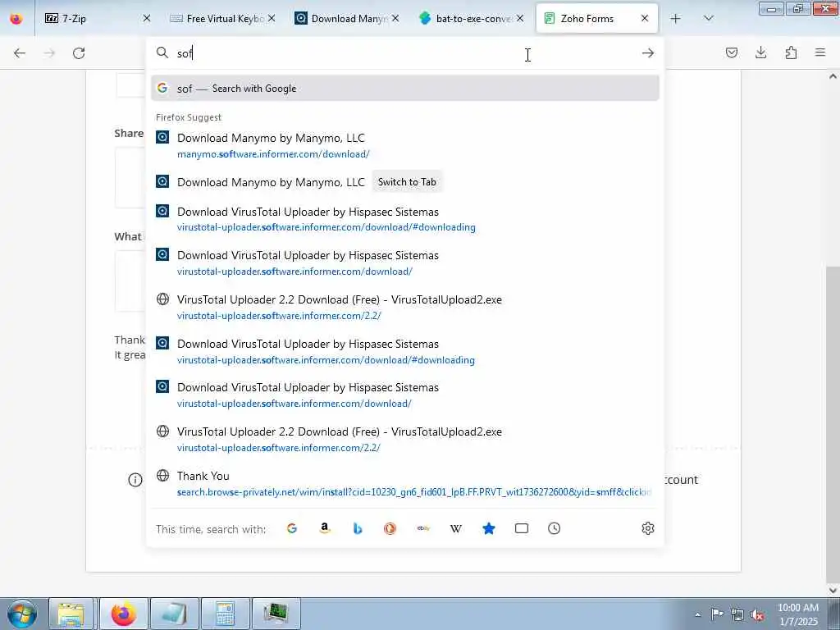The width and height of the screenshot is (840, 630).
Task: Open search settings gear icon
Action: click(648, 529)
